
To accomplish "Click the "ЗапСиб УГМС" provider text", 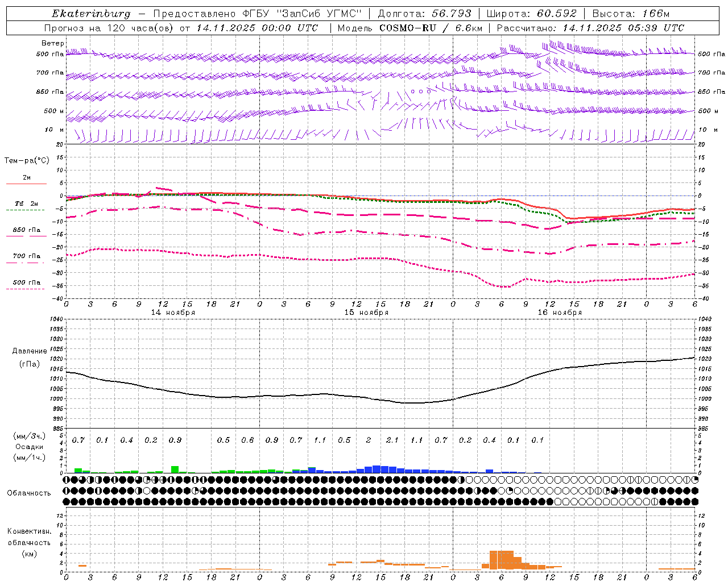I will click(319, 14).
